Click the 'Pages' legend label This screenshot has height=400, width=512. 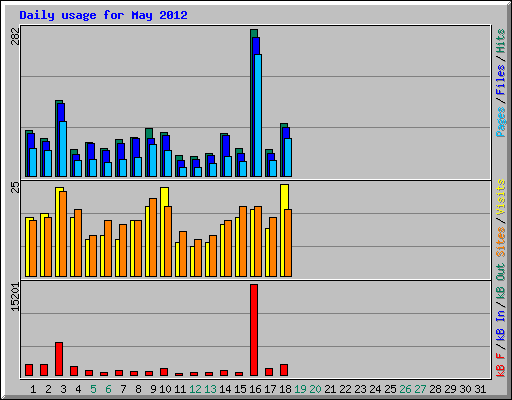coord(500,122)
